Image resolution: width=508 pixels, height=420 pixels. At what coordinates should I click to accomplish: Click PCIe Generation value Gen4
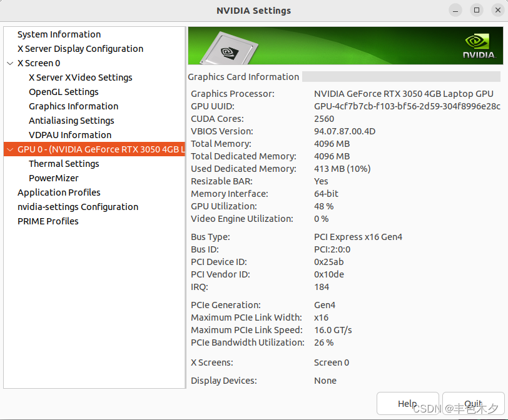point(325,305)
